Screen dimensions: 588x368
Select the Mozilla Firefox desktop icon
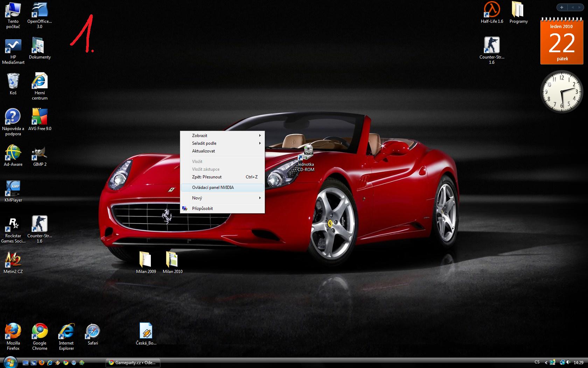pos(13,337)
